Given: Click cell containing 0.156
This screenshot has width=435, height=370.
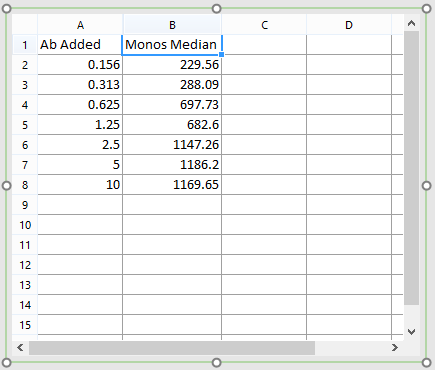Looking at the screenshot, I should 80,65.
